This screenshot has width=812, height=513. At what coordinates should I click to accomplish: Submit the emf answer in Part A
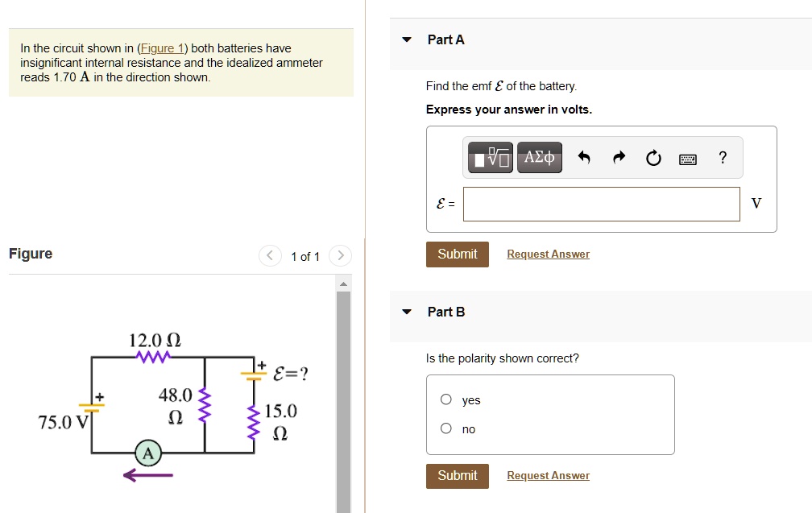[457, 254]
